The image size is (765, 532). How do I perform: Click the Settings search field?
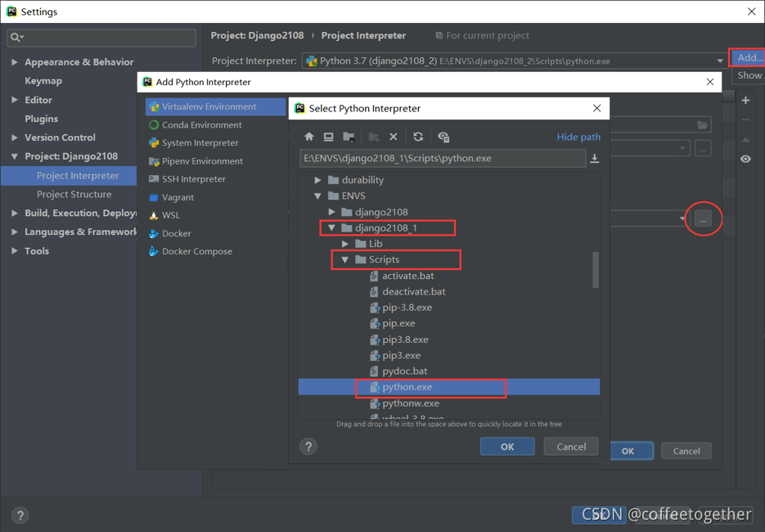click(101, 38)
